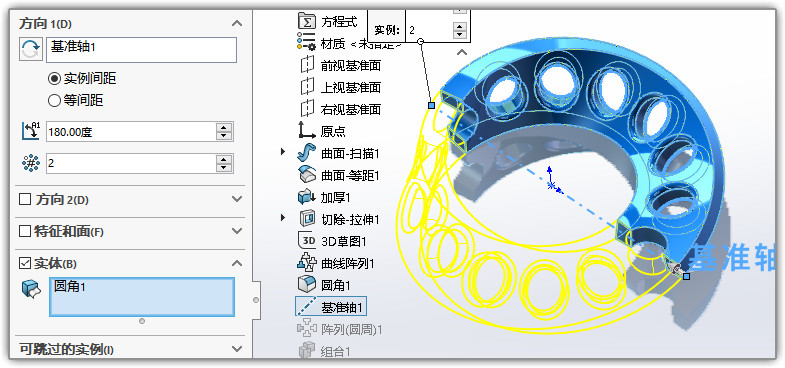Click the 曲面-等距1 offset surface icon

click(306, 175)
